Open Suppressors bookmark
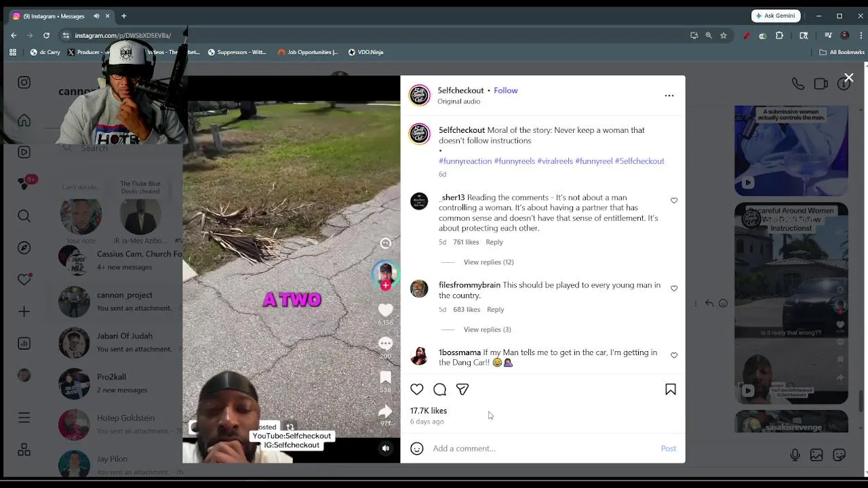Image resolution: width=868 pixels, height=488 pixels. pyautogui.click(x=237, y=52)
